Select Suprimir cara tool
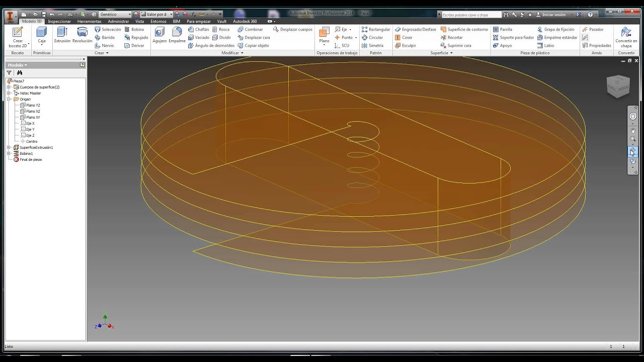 click(x=456, y=45)
